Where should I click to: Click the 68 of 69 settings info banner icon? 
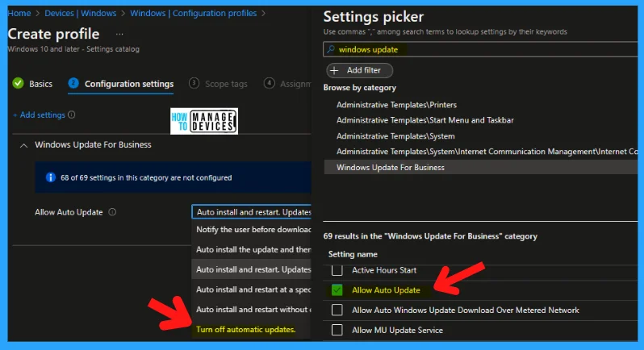(51, 177)
